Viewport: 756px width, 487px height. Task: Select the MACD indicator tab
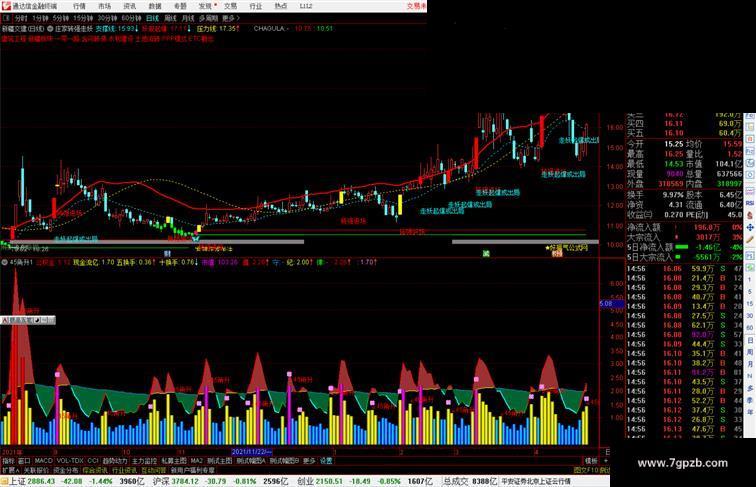click(x=43, y=461)
